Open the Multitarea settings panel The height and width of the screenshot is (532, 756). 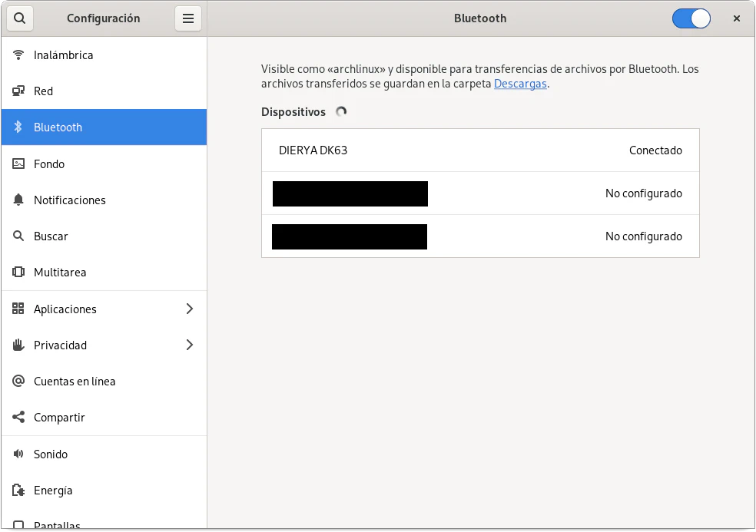pyautogui.click(x=60, y=273)
